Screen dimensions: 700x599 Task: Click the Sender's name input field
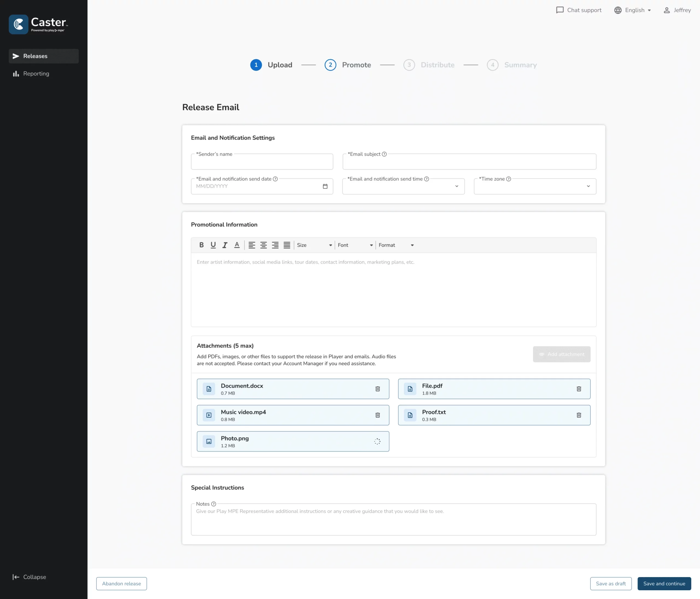point(262,162)
